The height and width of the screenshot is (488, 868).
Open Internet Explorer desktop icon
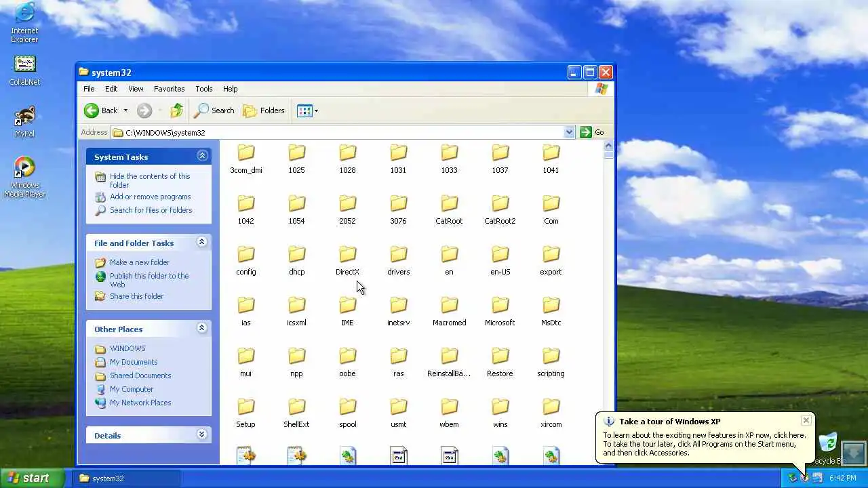pos(24,22)
